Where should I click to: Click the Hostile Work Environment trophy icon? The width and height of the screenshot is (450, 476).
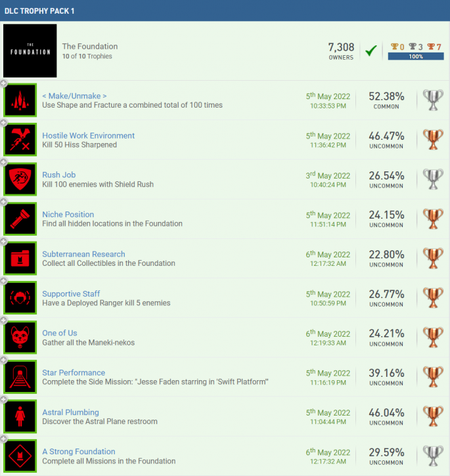20,140
